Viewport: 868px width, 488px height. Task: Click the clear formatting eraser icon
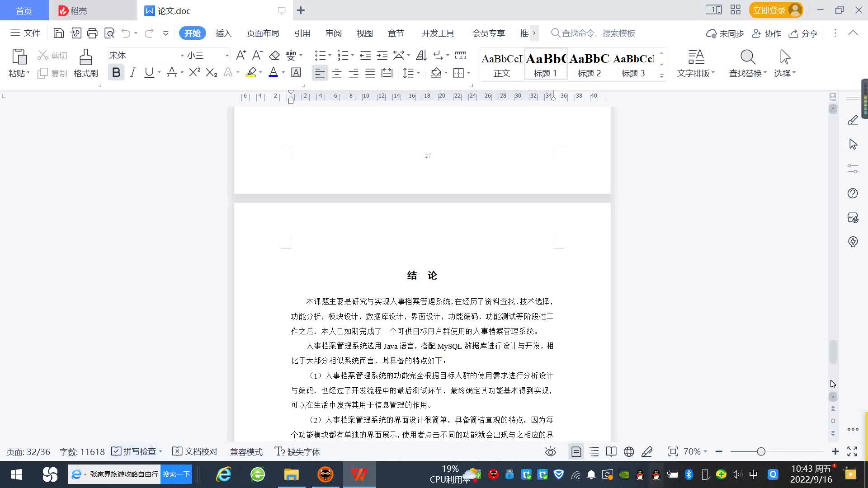pos(274,56)
